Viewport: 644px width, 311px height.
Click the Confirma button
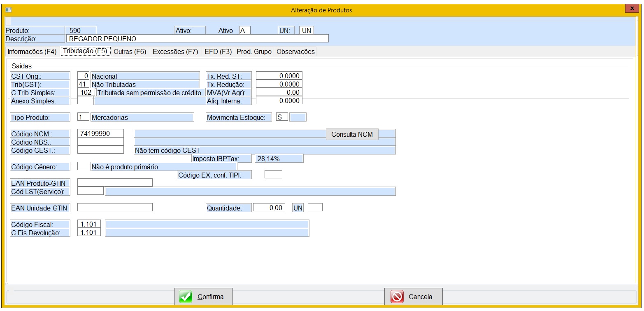pos(204,297)
